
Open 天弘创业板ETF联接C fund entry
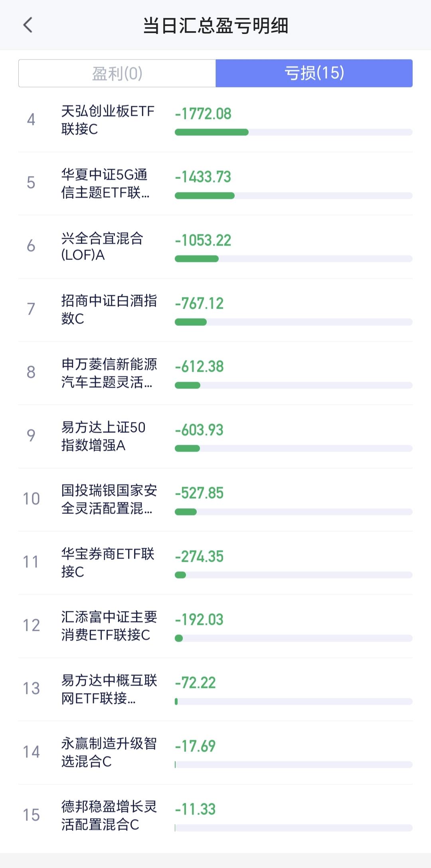point(107,120)
